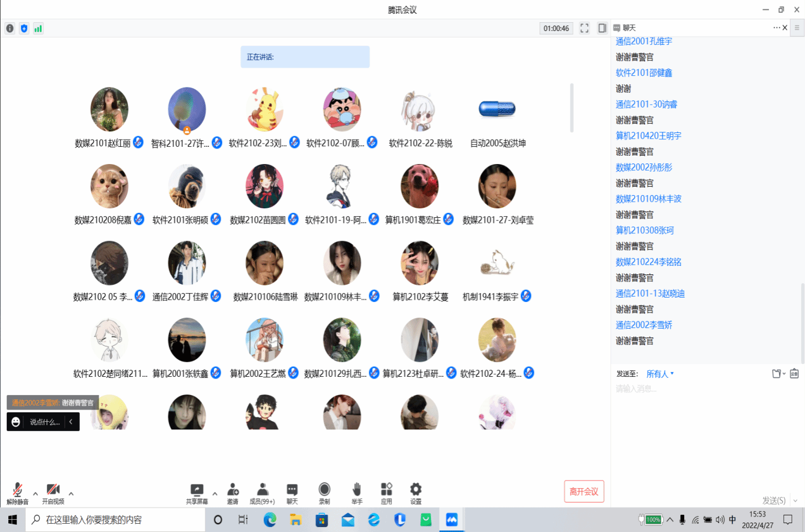Open the system tray volume icon

tap(720, 520)
